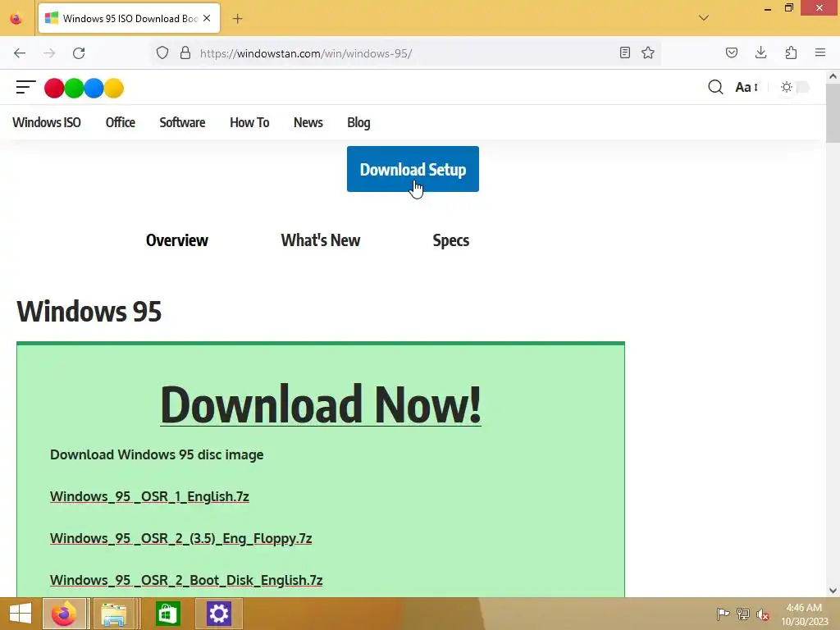Click the forward navigation arrow
The width and height of the screenshot is (840, 630).
pos(49,53)
